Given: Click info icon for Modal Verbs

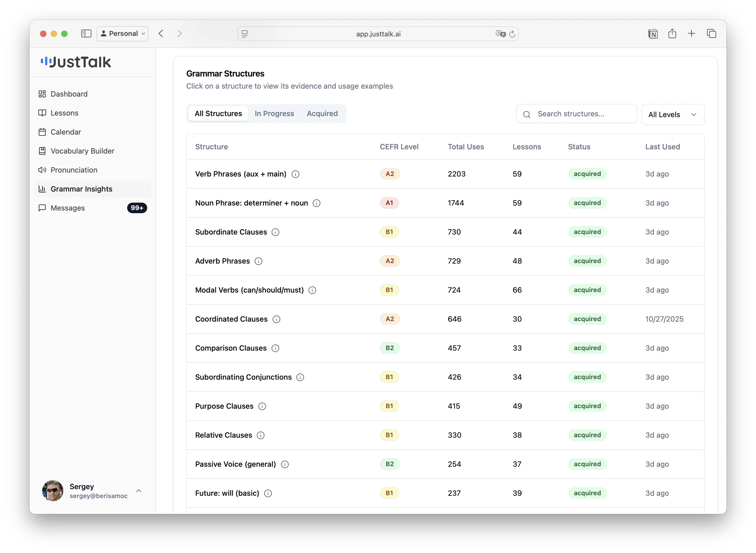Looking at the screenshot, I should tap(312, 290).
